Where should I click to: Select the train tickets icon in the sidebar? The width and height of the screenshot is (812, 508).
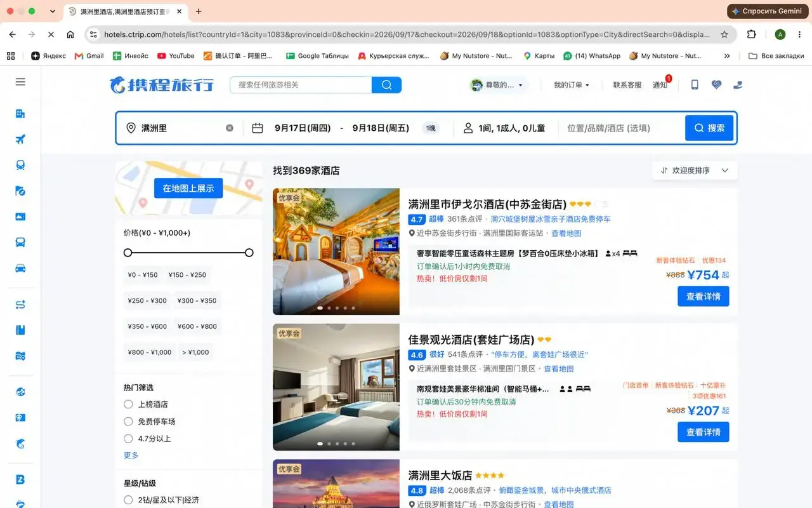pyautogui.click(x=20, y=165)
